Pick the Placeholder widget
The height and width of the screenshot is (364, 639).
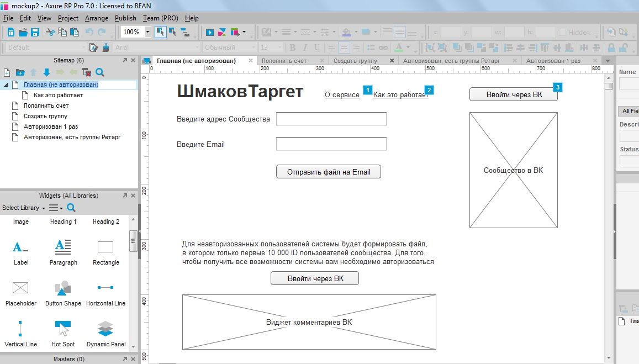pos(21,293)
